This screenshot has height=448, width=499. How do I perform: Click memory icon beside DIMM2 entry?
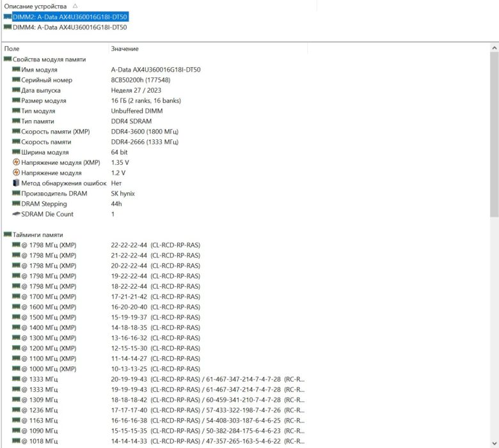tap(8, 17)
